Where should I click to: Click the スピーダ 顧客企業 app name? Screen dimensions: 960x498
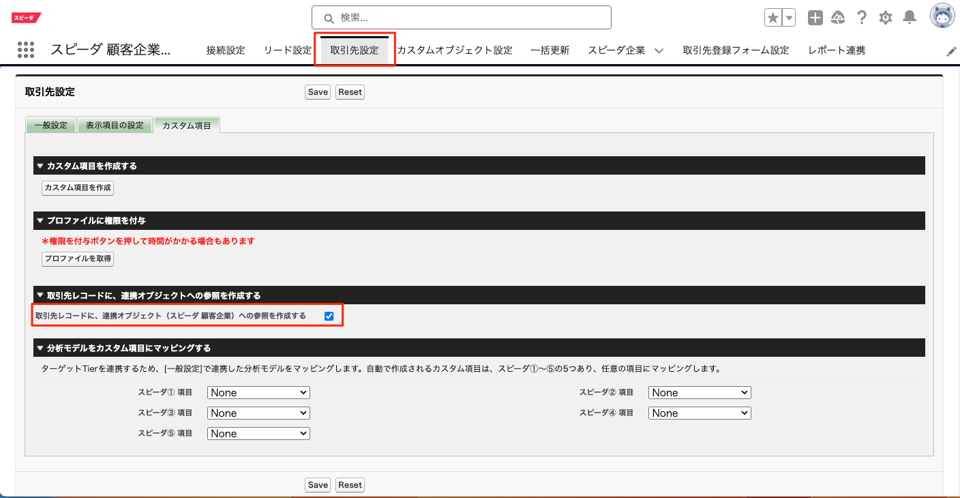(110, 50)
